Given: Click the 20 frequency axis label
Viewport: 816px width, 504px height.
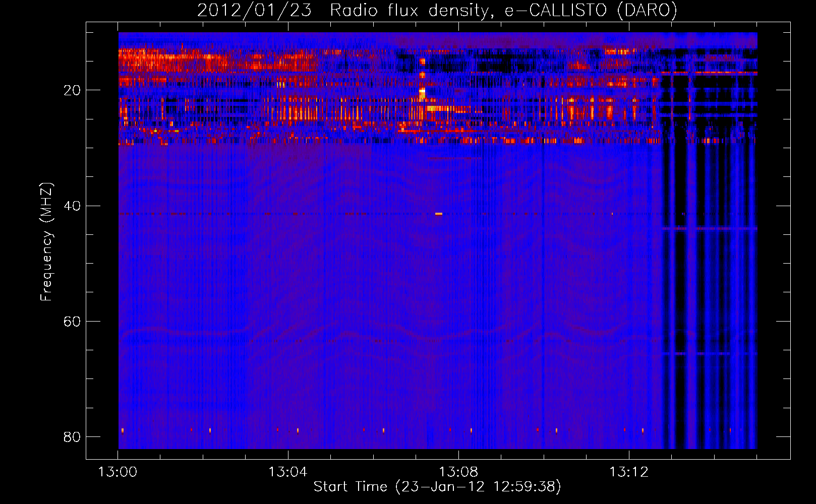Looking at the screenshot, I should [x=72, y=90].
